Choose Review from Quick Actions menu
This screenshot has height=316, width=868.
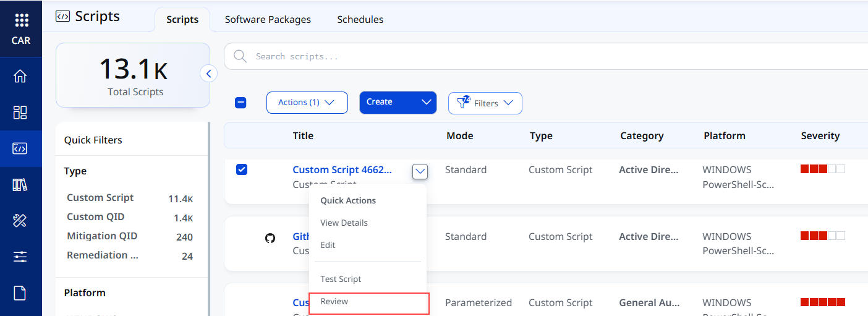coord(369,303)
